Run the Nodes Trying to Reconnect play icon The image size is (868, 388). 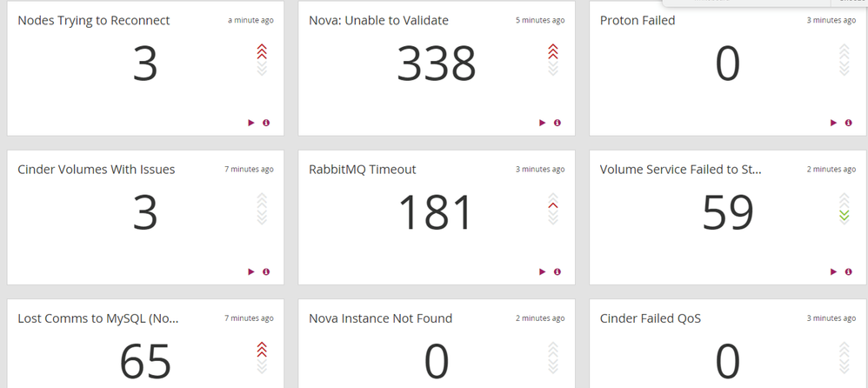pos(251,123)
